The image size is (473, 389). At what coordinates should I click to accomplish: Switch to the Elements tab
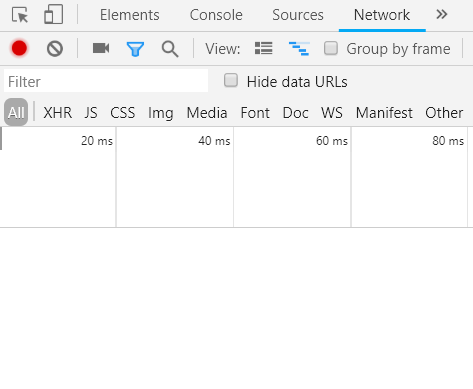pos(130,15)
